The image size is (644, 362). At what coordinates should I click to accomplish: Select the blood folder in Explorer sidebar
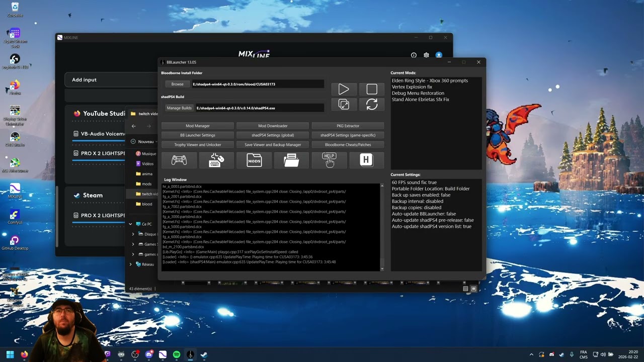coord(144,204)
